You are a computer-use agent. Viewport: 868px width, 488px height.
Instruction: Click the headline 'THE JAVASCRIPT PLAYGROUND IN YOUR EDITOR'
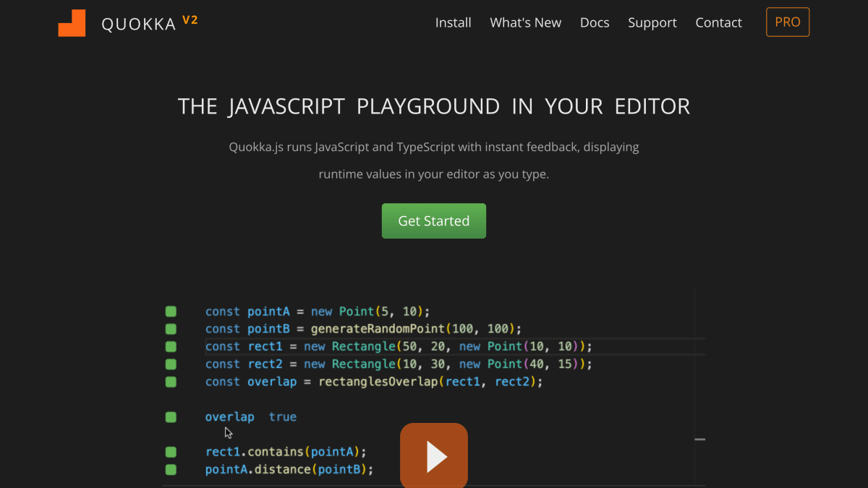434,107
